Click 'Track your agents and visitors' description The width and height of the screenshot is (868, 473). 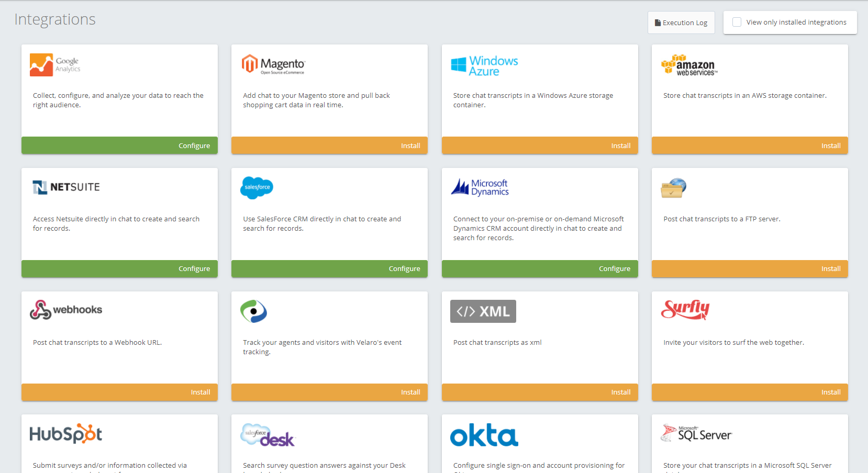[x=322, y=347]
